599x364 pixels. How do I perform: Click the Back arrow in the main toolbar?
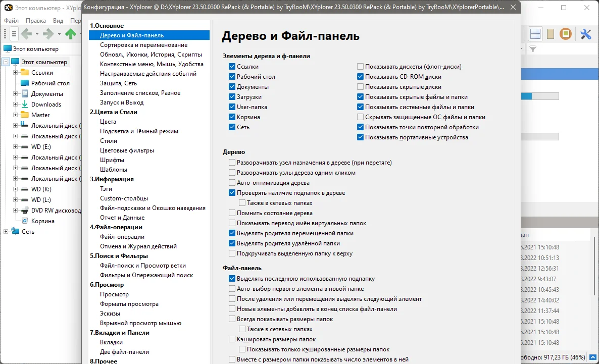pyautogui.click(x=26, y=34)
